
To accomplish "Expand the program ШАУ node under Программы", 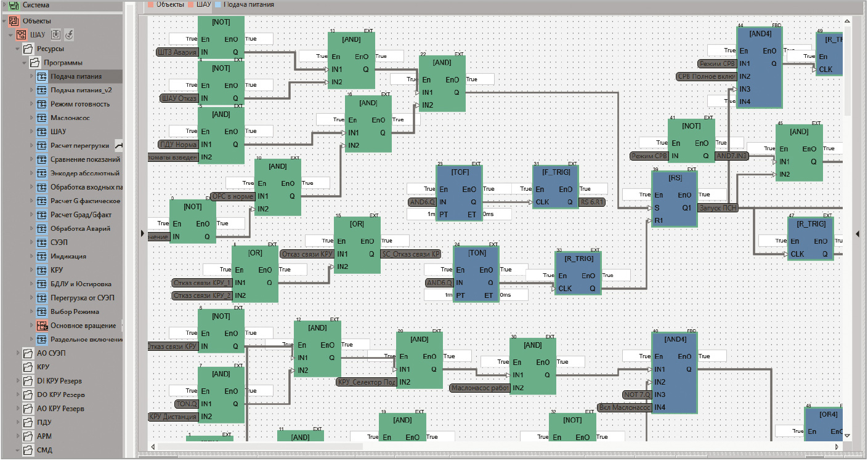I will pos(32,132).
